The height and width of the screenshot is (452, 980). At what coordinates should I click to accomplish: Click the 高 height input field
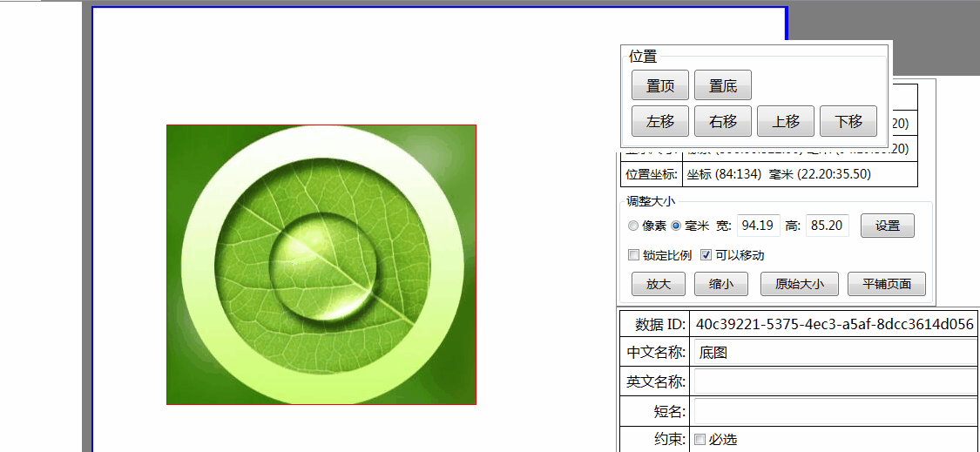[x=827, y=226]
